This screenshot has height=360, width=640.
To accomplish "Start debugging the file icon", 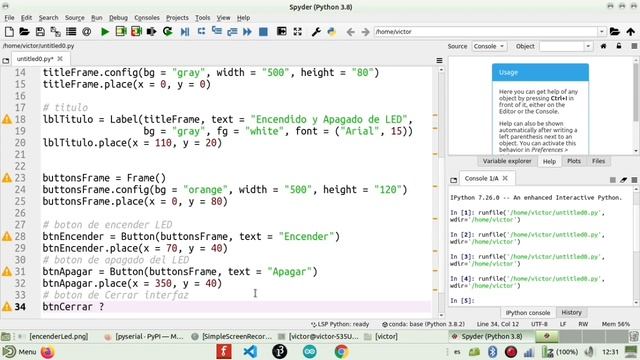I will coord(185,31).
